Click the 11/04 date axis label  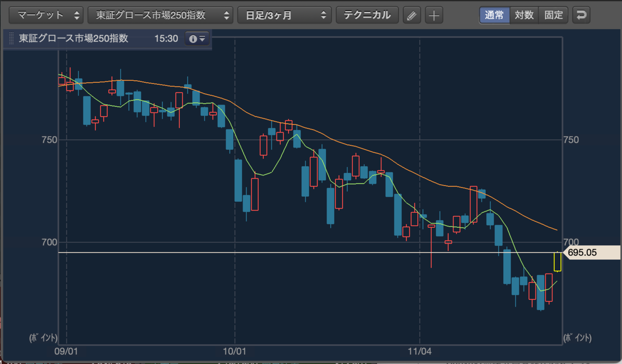coord(419,351)
